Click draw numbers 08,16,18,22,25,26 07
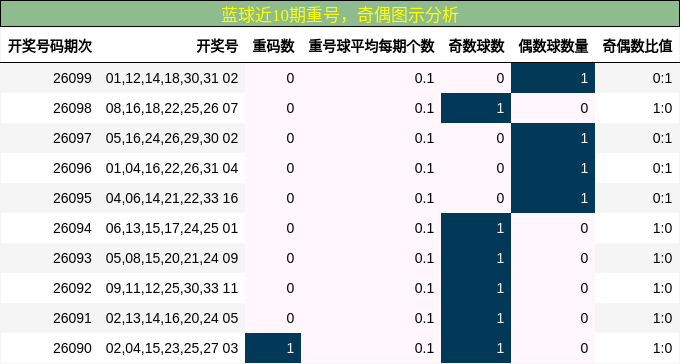 [x=172, y=108]
